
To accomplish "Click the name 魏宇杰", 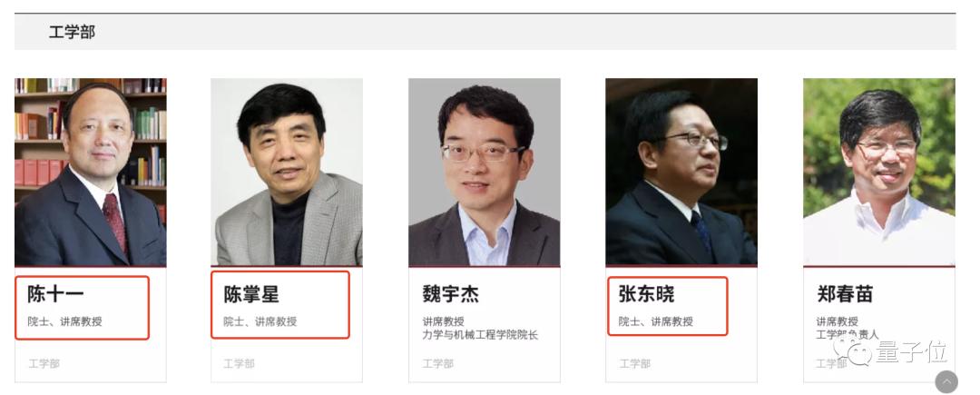I will 450,293.
